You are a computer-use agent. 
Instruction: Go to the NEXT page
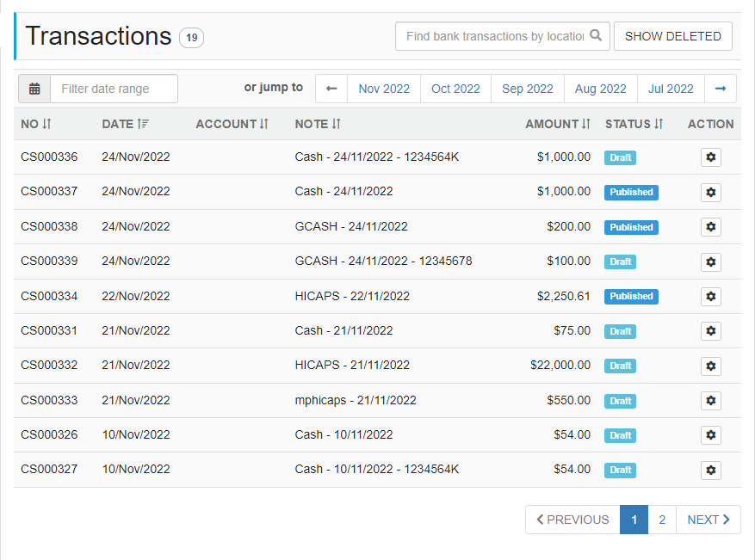pos(708,520)
